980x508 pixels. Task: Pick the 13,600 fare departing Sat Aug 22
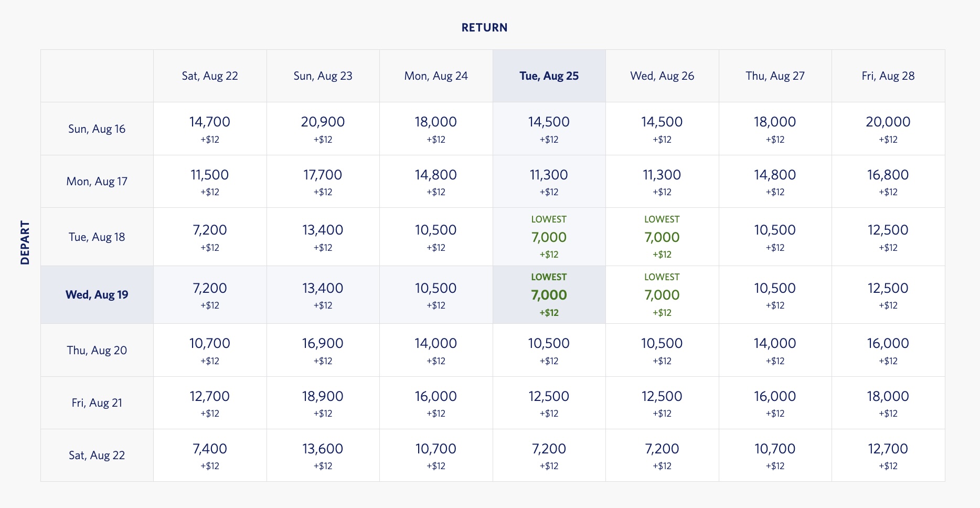click(x=323, y=456)
